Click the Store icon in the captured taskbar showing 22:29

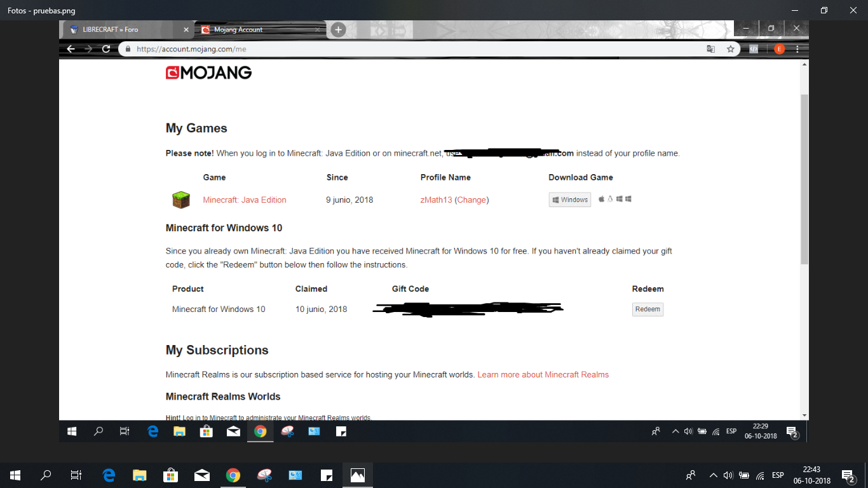coord(206,431)
